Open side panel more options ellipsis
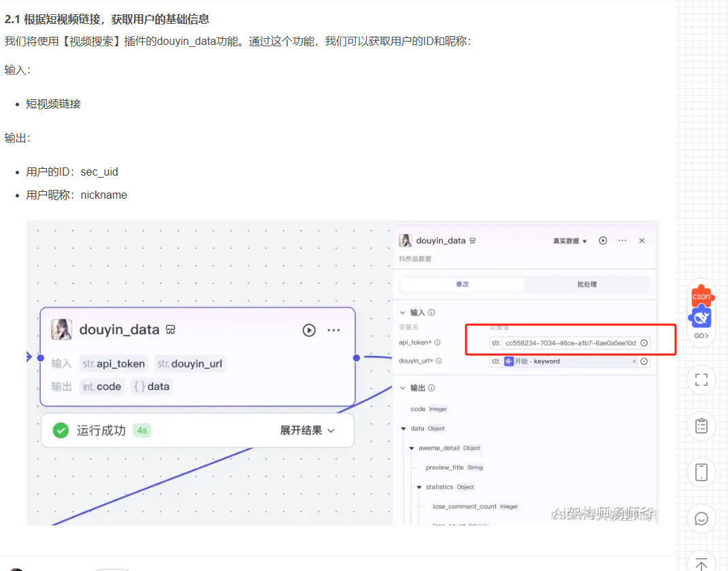Image resolution: width=728 pixels, height=571 pixels. pos(622,240)
